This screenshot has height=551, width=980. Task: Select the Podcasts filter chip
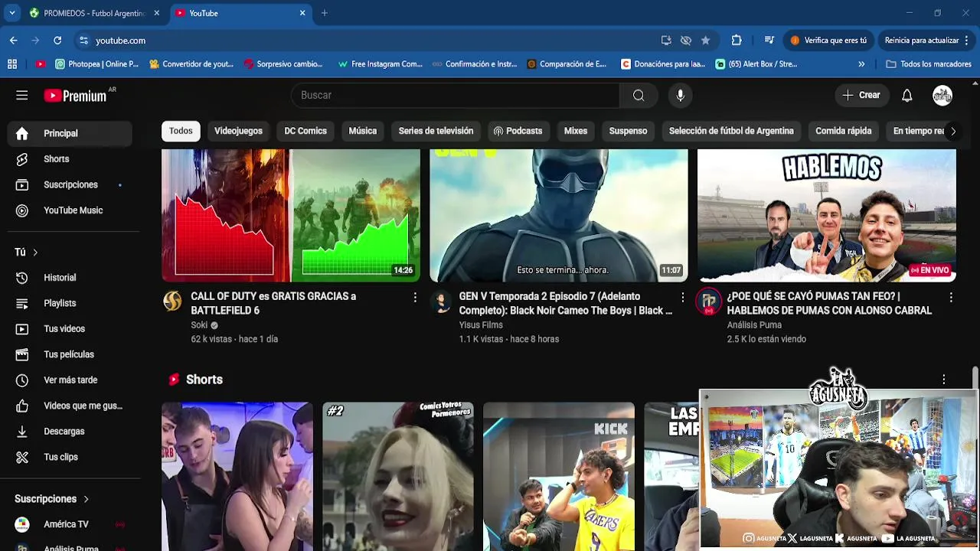pyautogui.click(x=518, y=131)
